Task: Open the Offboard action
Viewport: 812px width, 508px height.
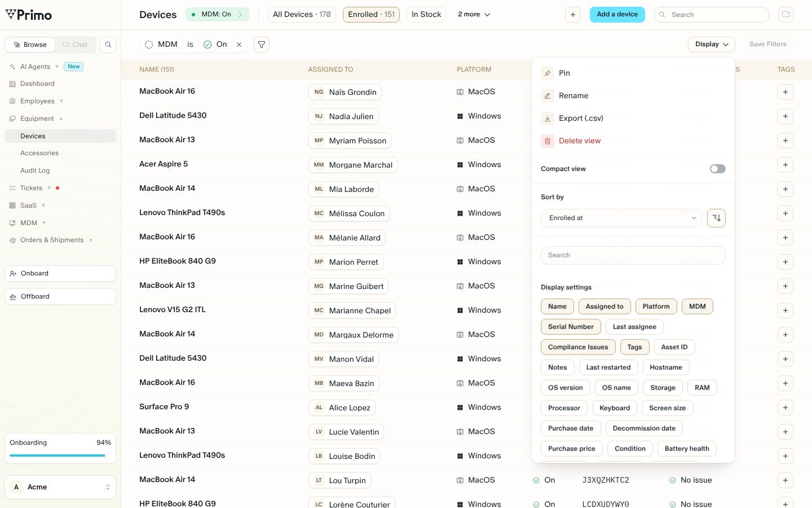Action: pyautogui.click(x=60, y=296)
